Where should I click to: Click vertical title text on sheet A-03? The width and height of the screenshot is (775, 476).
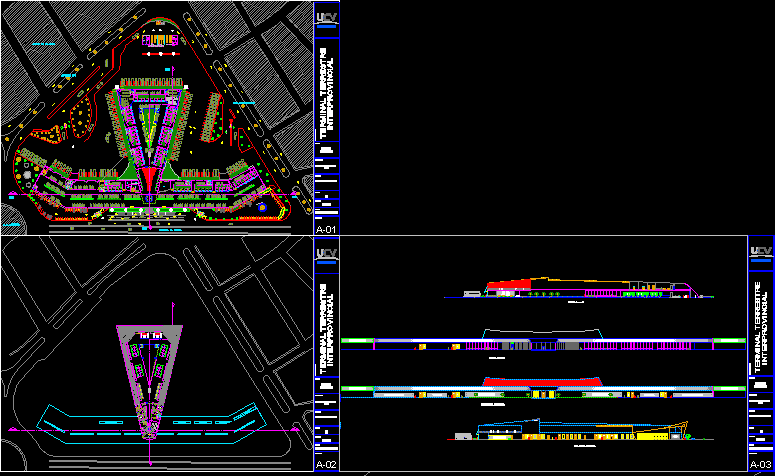coord(760,325)
